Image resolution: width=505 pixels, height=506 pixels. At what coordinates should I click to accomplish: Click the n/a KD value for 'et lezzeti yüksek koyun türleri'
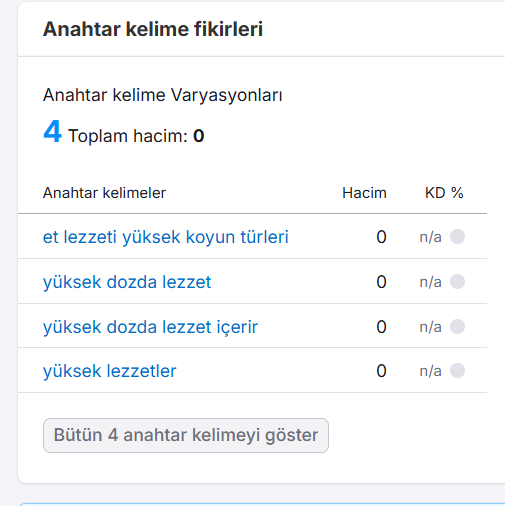point(430,237)
